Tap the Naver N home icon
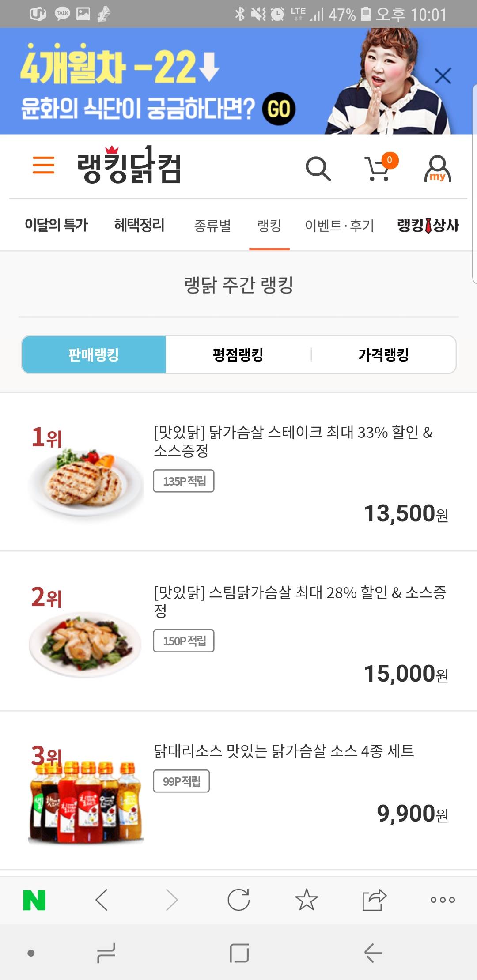 (34, 900)
